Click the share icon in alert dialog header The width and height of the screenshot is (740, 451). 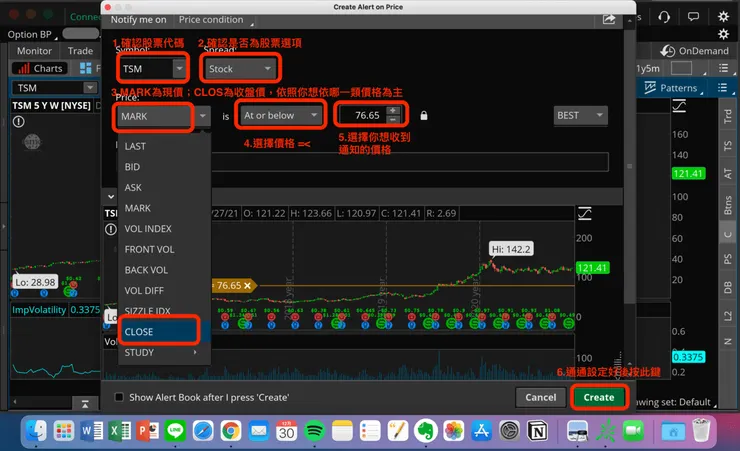point(609,19)
